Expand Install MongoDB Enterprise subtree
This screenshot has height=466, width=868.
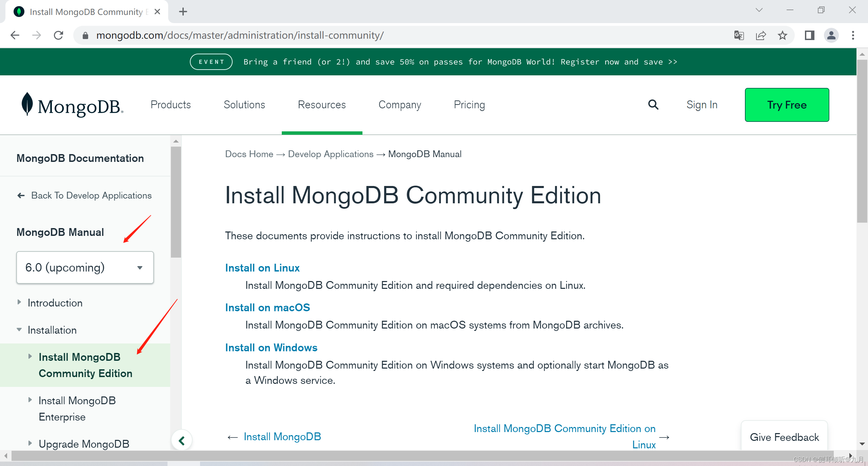pos(30,400)
